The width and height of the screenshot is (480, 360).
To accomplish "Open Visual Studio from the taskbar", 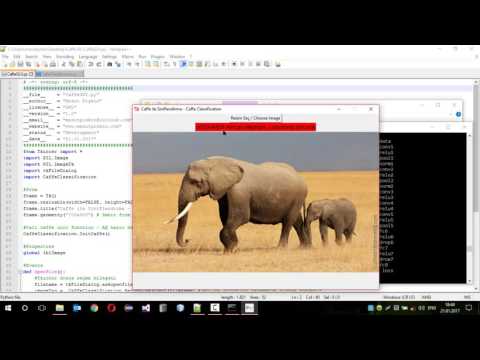I will (146, 308).
